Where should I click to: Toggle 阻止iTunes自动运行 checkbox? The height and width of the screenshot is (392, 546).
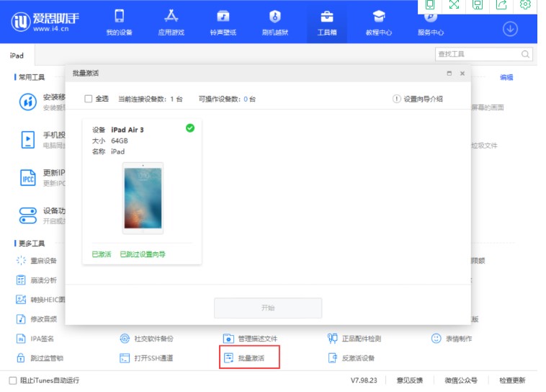pos(13,380)
